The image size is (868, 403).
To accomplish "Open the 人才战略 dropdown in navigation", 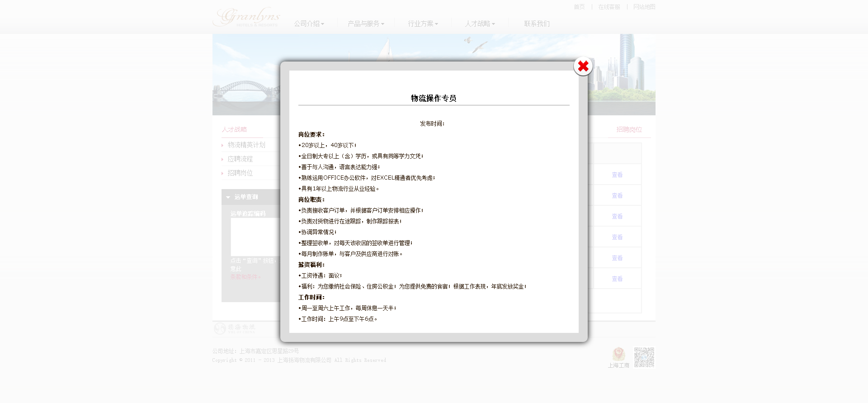I will tap(480, 24).
